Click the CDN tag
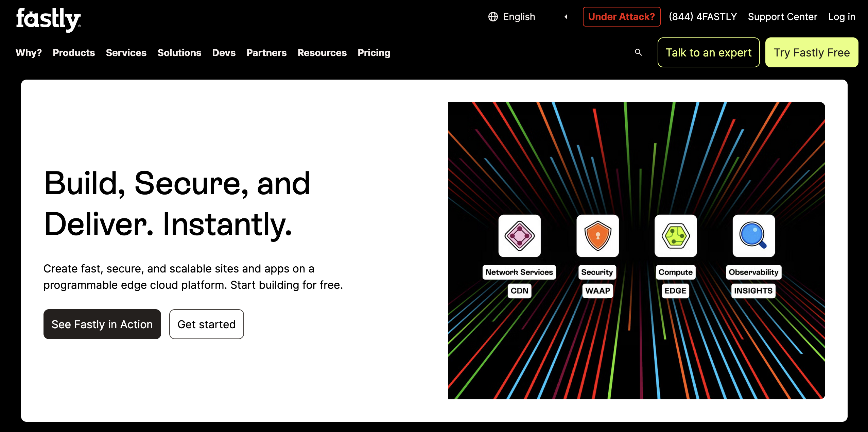Image resolution: width=868 pixels, height=432 pixels. coord(519,291)
